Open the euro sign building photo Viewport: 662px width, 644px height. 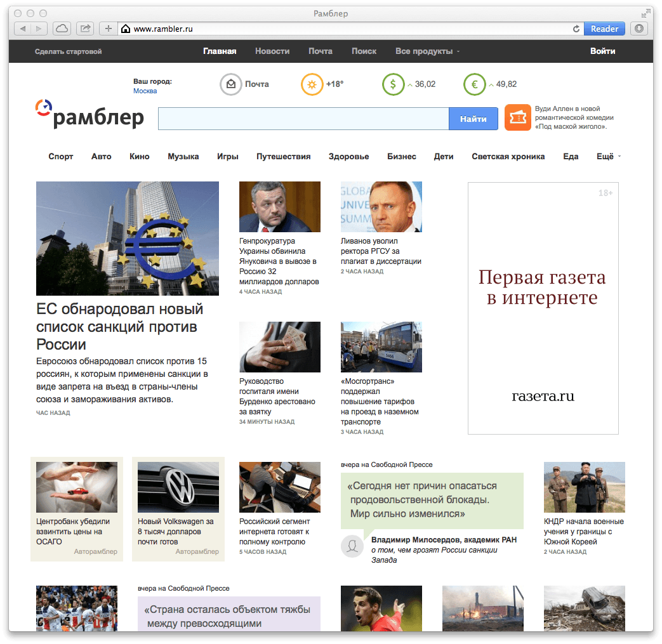tap(128, 239)
